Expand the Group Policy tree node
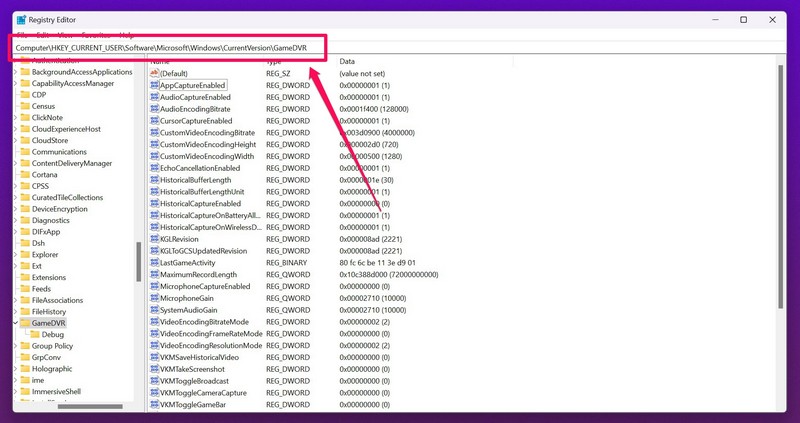The height and width of the screenshot is (423, 800). [x=14, y=346]
